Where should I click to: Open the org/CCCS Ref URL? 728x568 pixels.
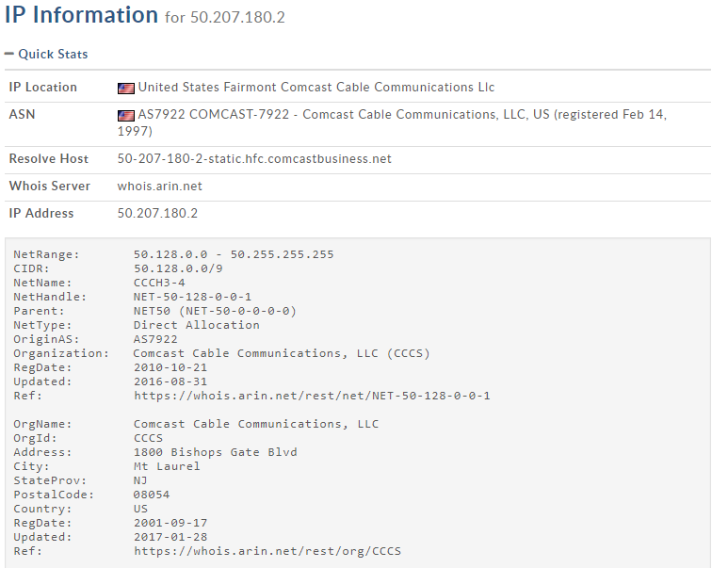[x=268, y=551]
